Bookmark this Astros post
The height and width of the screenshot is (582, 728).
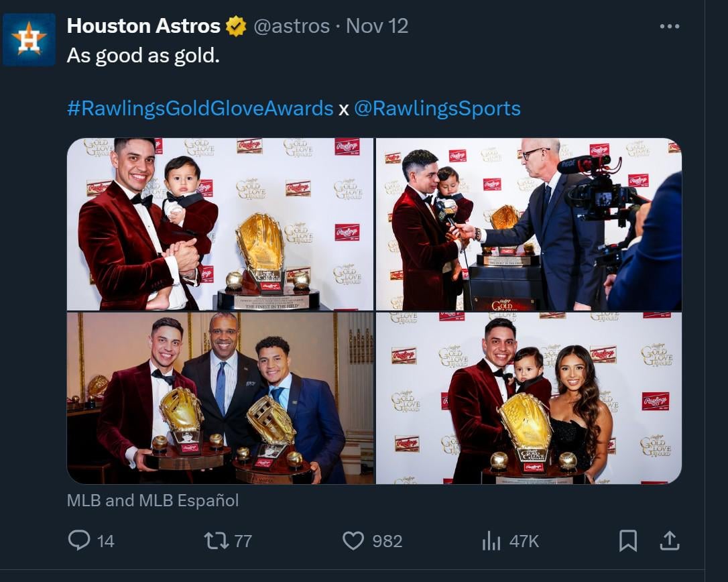pos(627,540)
